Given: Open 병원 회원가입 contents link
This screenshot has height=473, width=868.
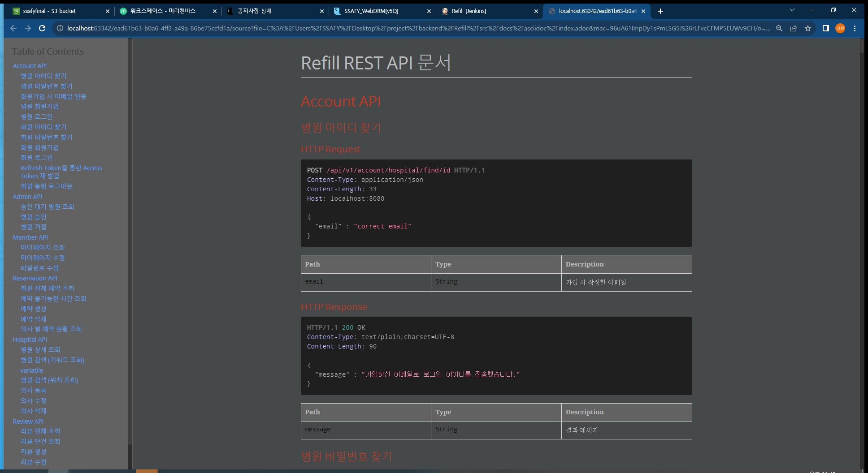Looking at the screenshot, I should coord(39,106).
